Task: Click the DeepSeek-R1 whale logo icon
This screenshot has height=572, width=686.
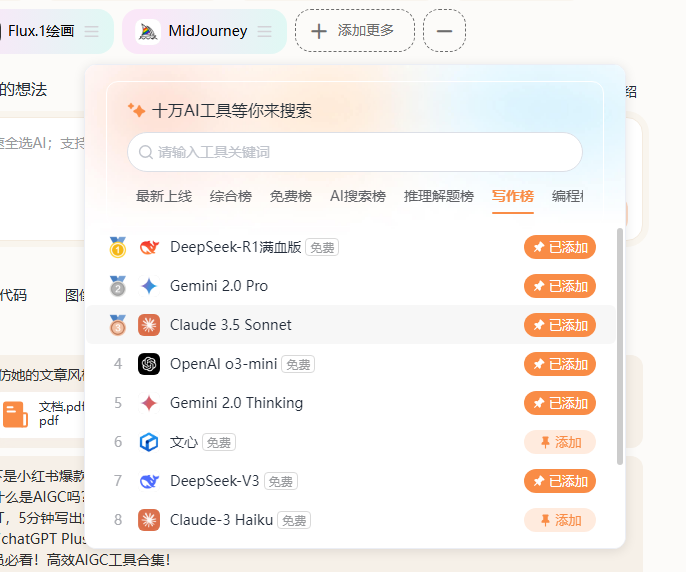Action: 149,247
